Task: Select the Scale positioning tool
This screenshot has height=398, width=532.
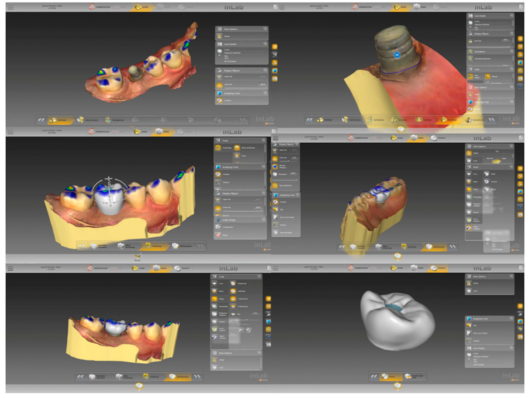Action: tap(237, 156)
